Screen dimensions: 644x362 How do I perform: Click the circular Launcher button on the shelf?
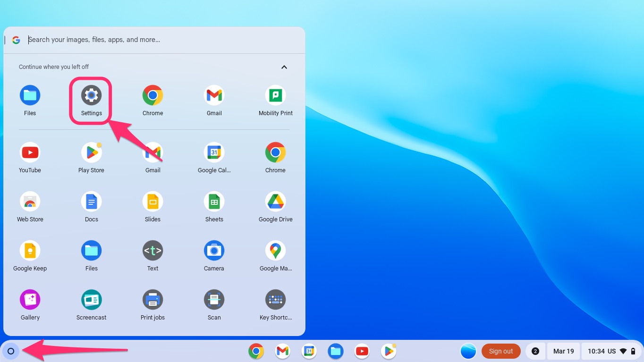pos(11,351)
